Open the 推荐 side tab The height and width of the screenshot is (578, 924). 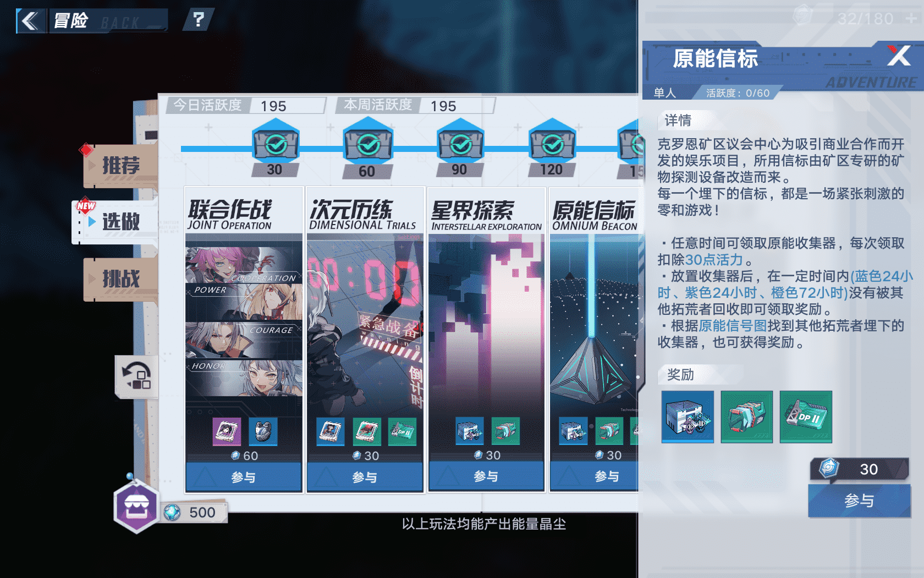pyautogui.click(x=121, y=165)
